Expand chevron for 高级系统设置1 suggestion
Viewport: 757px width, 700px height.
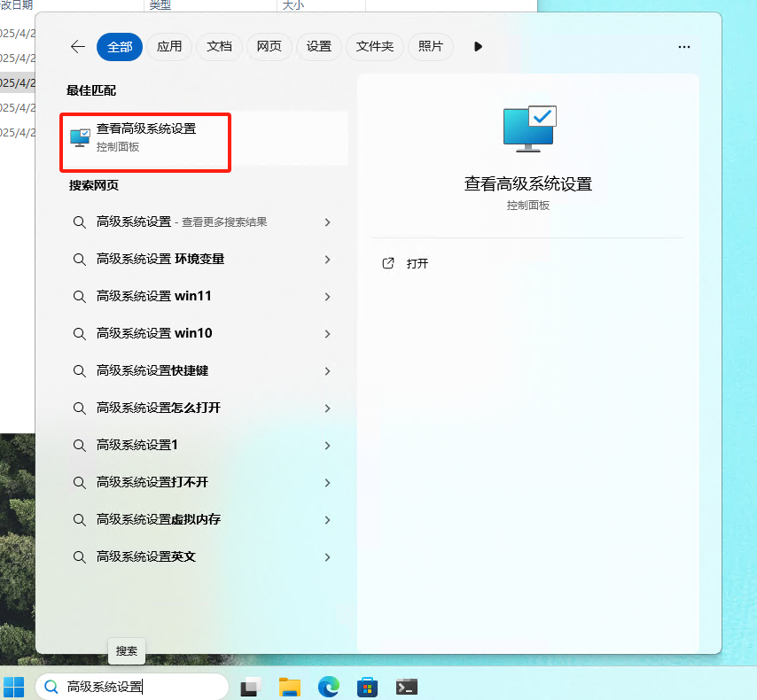coord(327,445)
